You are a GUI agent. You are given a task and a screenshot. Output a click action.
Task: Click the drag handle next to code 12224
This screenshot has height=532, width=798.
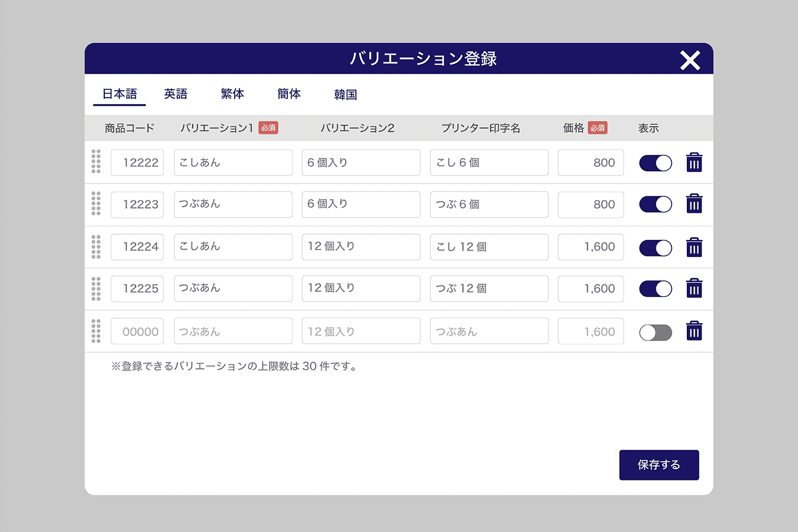pos(96,247)
